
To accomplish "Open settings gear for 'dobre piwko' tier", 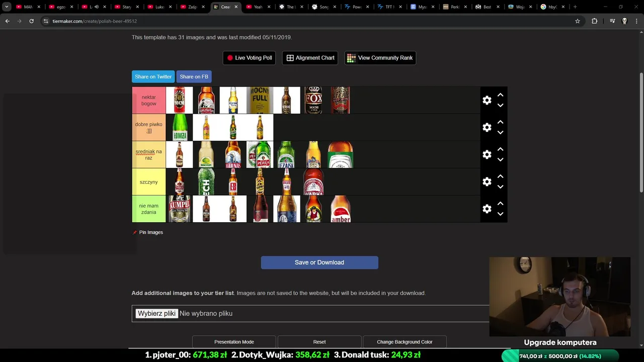I will 487,127.
